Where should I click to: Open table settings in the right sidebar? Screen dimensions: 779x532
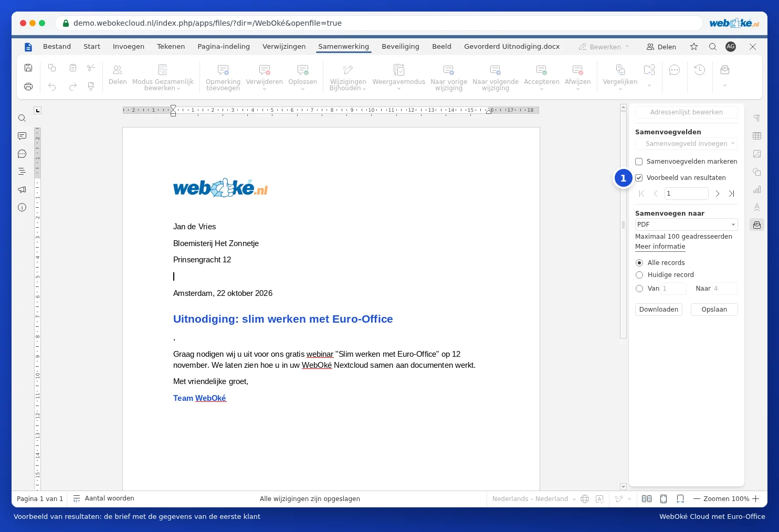[757, 136]
